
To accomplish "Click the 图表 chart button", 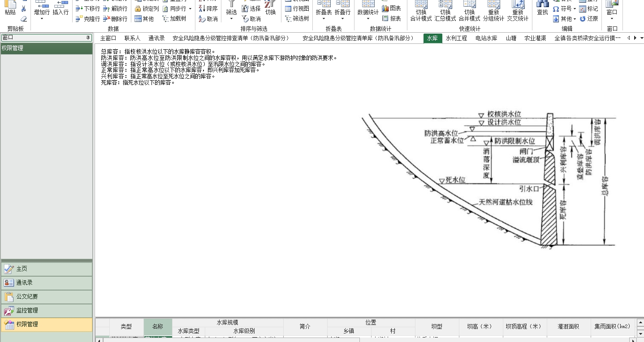I will click(x=392, y=9).
